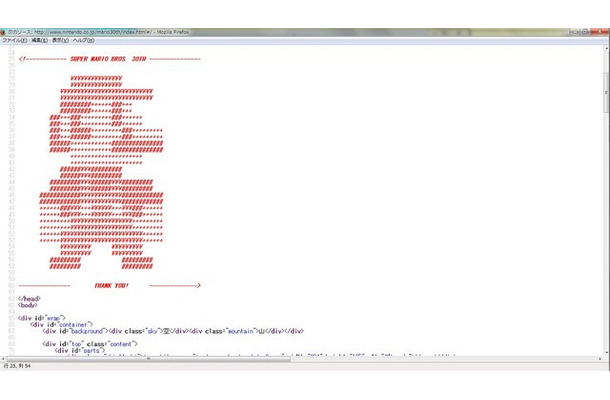The image size is (610, 400).
Task: Click the horizontal scrollbar thumb
Action: coord(148,359)
